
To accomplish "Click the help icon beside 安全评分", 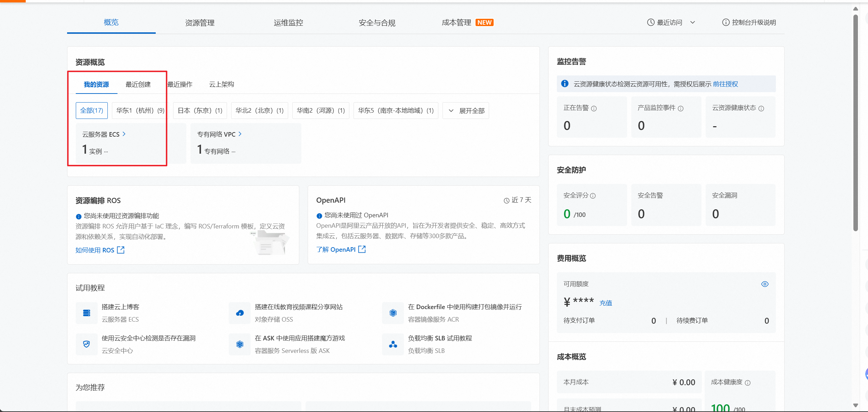I will pyautogui.click(x=593, y=196).
